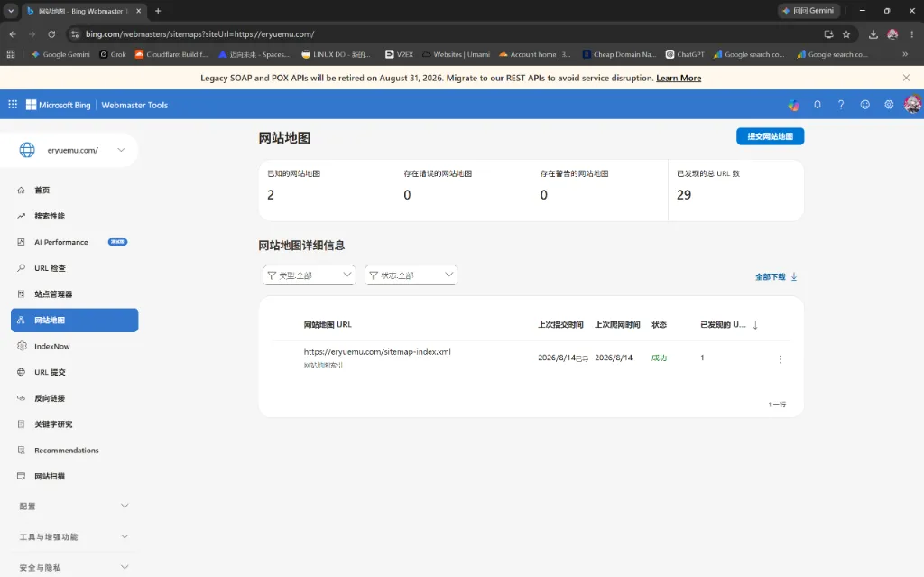This screenshot has width=924, height=577.
Task: Open the Google Gemini bookmark
Action: [60, 54]
